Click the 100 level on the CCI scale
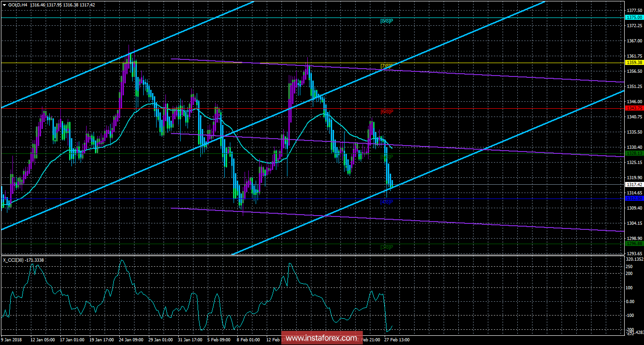644x345 pixels. tap(629, 287)
